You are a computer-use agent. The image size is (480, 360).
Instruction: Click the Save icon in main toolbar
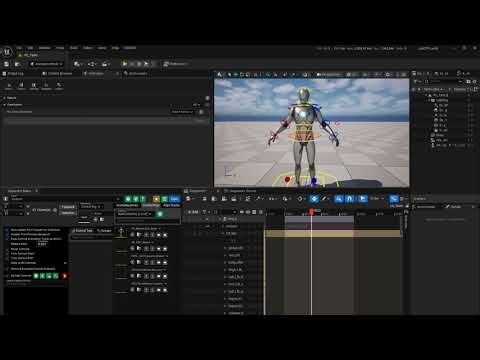[x=6, y=64]
